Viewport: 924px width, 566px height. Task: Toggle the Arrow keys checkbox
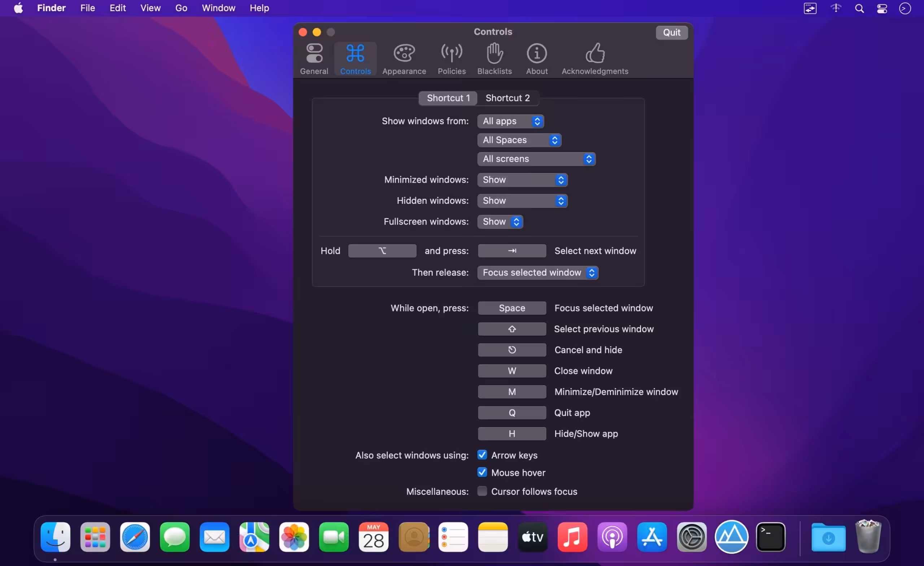point(482,455)
